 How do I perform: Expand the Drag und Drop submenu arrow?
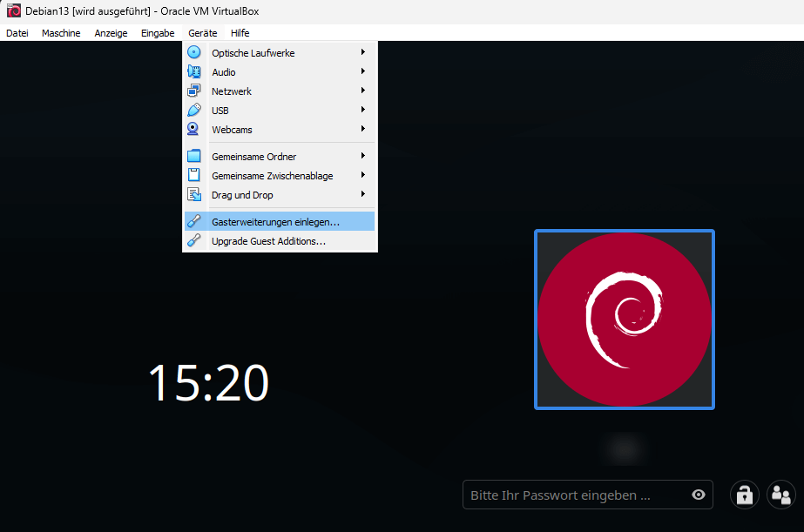(x=362, y=194)
